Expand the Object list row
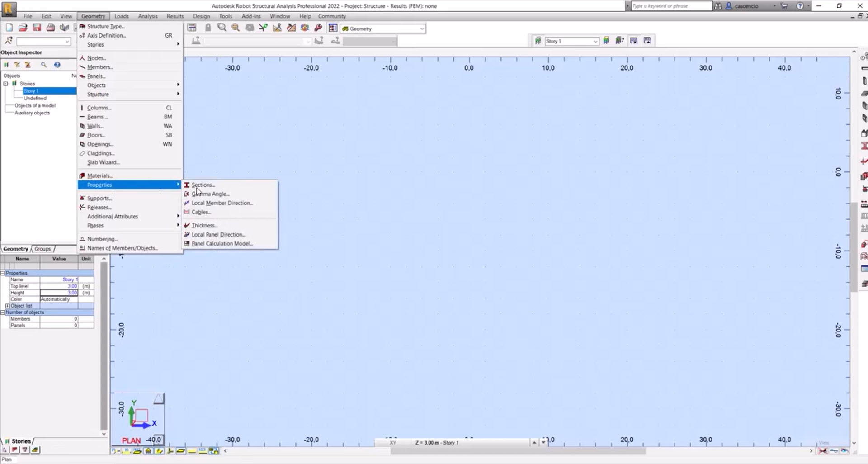This screenshot has height=464, width=868. tap(7, 306)
